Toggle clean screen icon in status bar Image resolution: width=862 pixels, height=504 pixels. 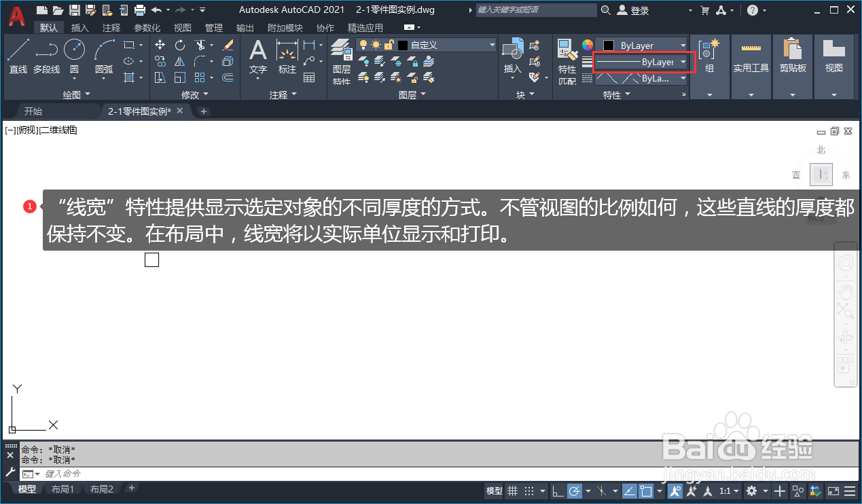833,490
